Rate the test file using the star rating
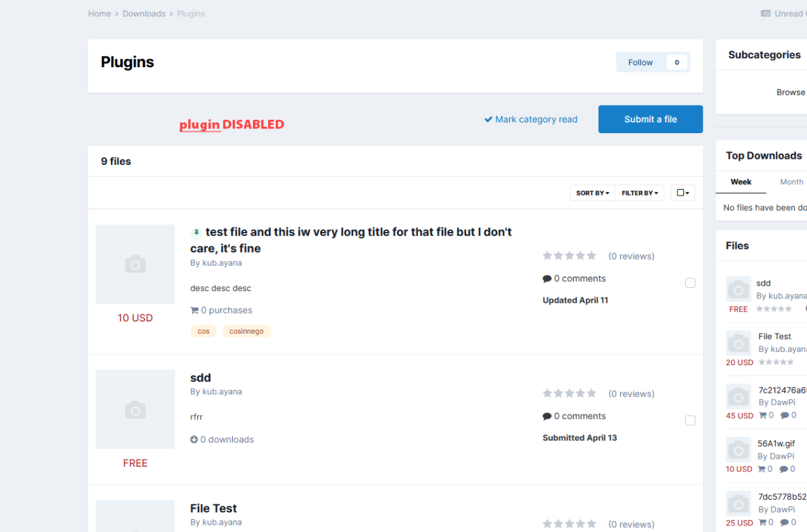The height and width of the screenshot is (532, 807). click(x=569, y=256)
